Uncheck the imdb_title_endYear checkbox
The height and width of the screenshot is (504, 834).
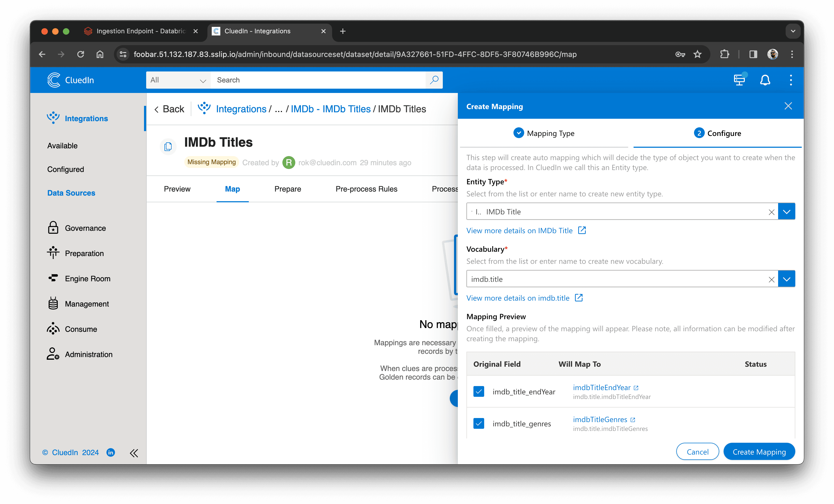479,391
